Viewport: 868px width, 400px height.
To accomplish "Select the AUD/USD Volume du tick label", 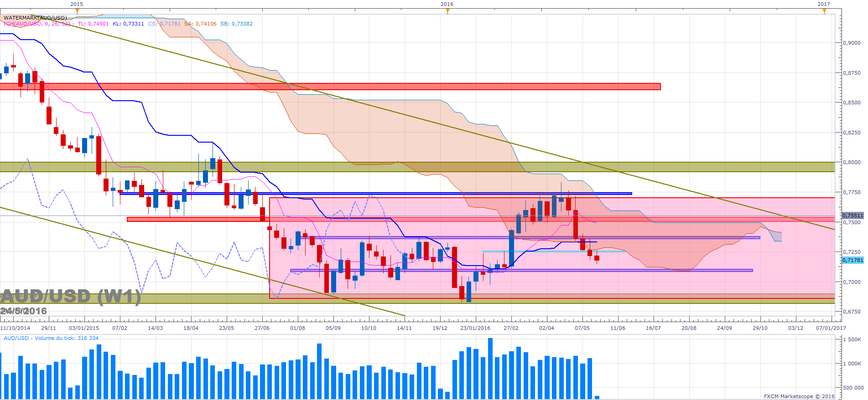I will click(x=51, y=338).
